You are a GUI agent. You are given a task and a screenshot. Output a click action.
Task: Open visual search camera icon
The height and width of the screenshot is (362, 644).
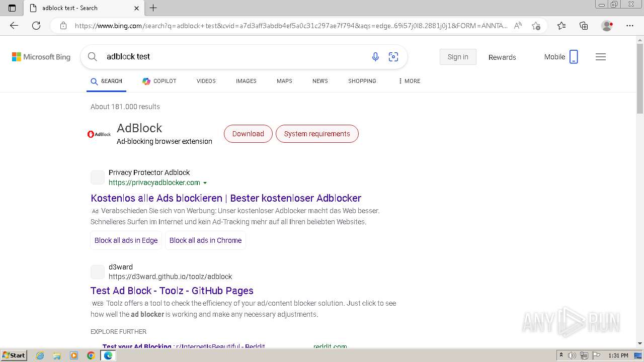pos(393,57)
